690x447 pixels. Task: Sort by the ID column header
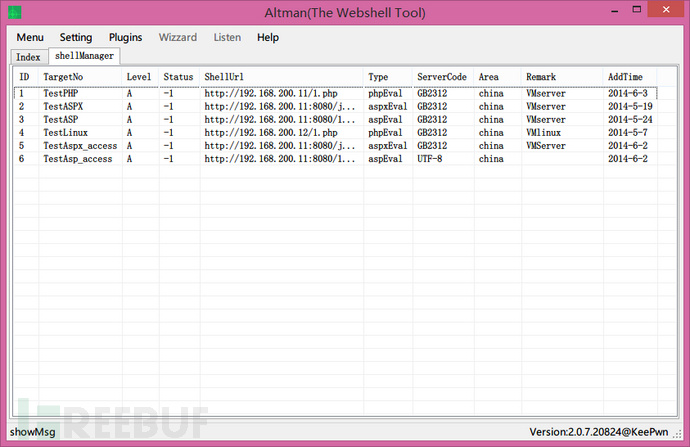24,77
